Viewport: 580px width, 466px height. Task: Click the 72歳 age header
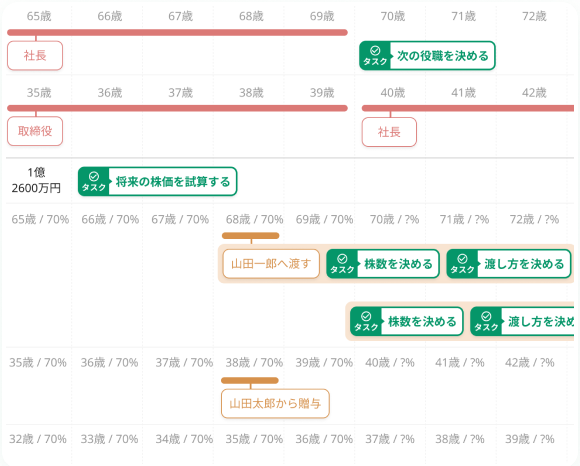(x=534, y=16)
